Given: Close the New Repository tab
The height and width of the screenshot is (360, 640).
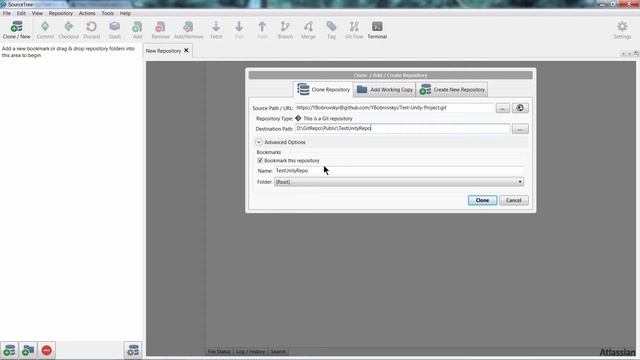Looking at the screenshot, I should pos(186,51).
